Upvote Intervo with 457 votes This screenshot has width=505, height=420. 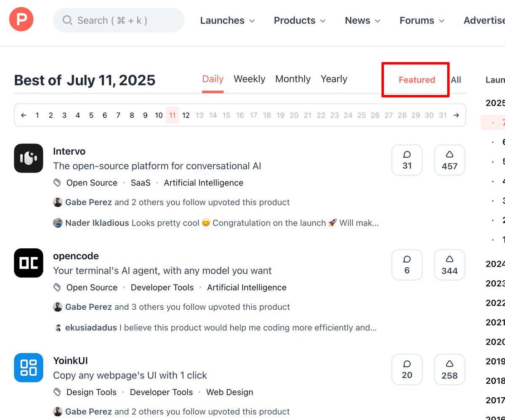tap(449, 160)
